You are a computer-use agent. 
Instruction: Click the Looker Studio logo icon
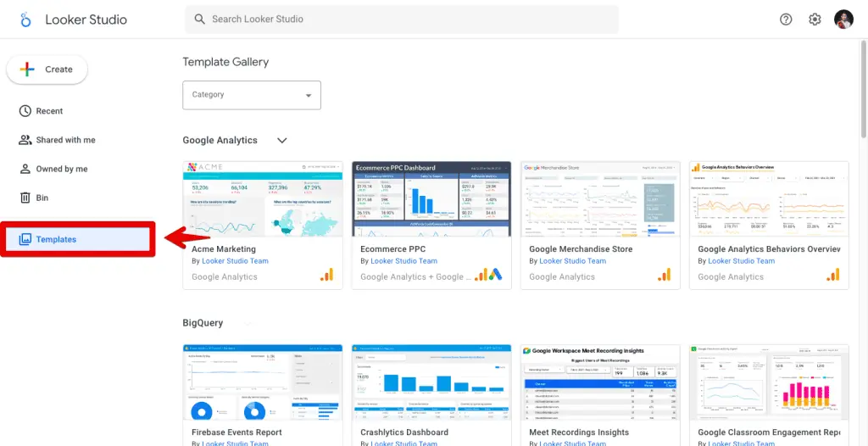pos(25,20)
